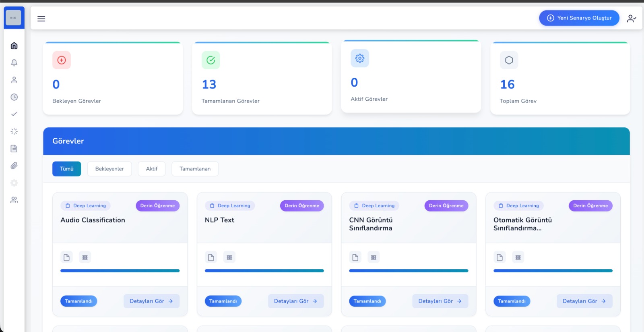Open the user profile sidebar icon

click(14, 80)
